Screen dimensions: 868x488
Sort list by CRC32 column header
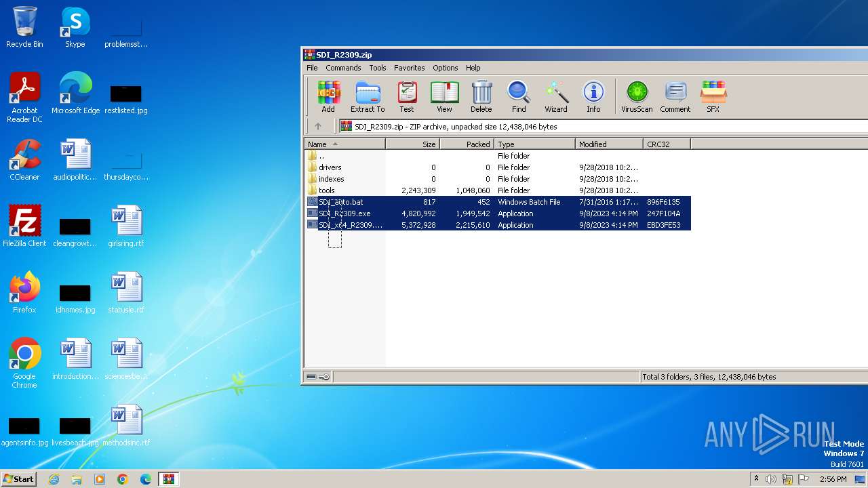click(x=667, y=144)
